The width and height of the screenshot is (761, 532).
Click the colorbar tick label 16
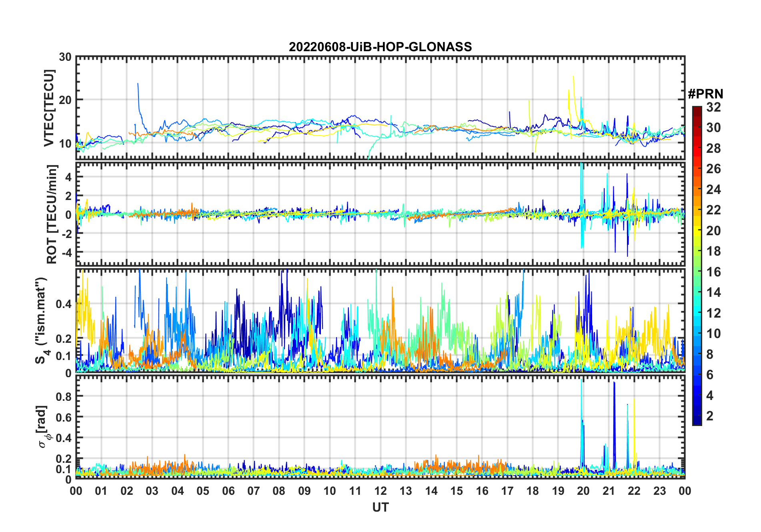point(713,272)
